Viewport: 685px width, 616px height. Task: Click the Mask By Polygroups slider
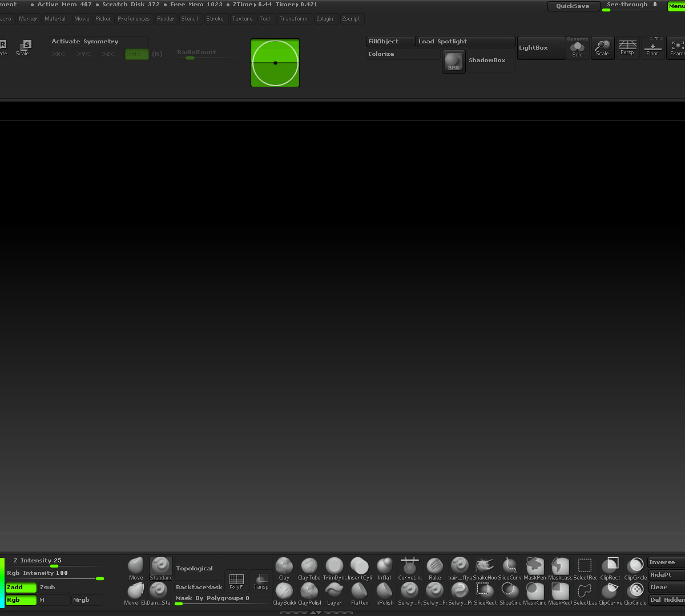point(223,599)
